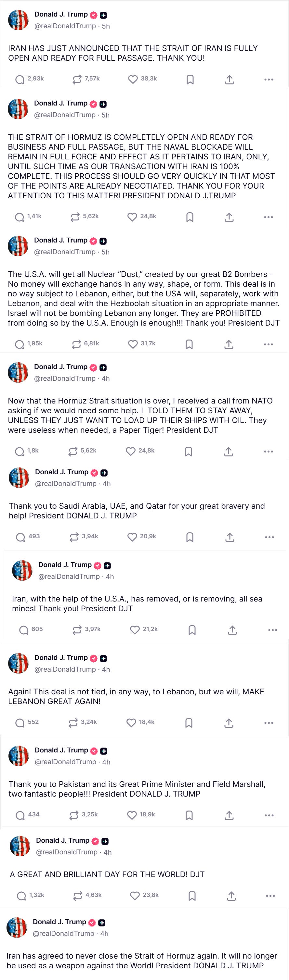Image resolution: width=289 pixels, height=980 pixels.
Task: Share the Nuclear "Dust" post
Action: pos(229,344)
